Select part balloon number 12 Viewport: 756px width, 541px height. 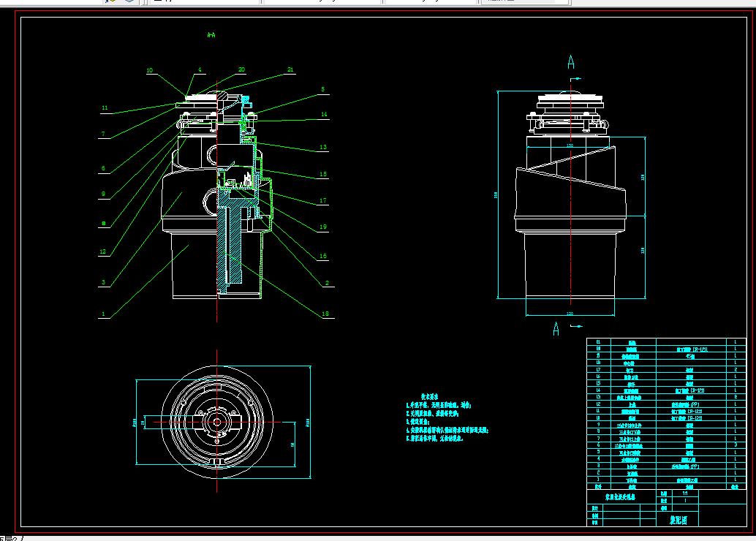(x=102, y=251)
